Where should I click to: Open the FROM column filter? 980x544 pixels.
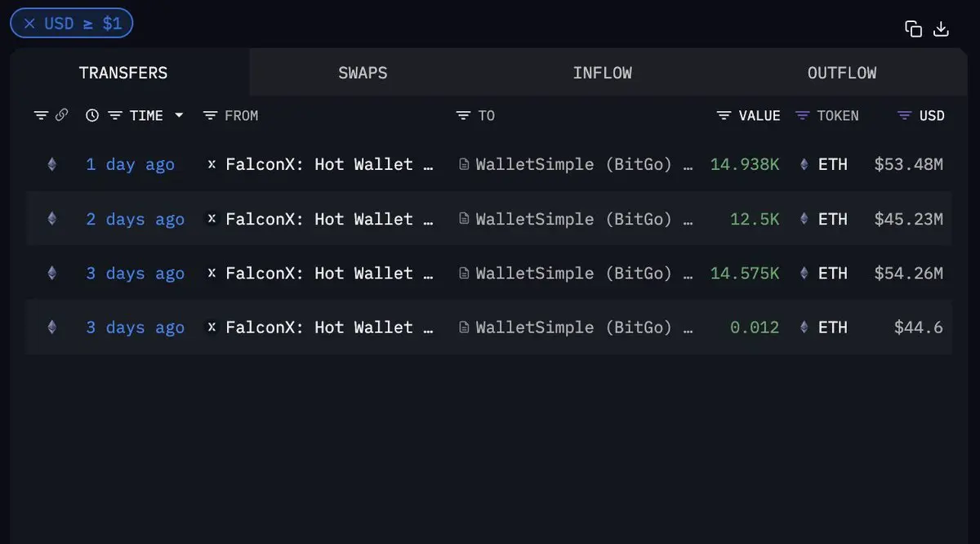pyautogui.click(x=210, y=116)
